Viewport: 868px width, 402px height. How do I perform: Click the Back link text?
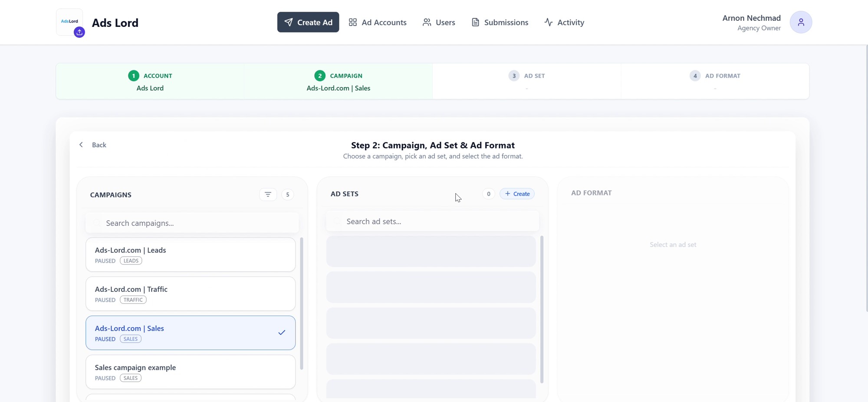(99, 145)
